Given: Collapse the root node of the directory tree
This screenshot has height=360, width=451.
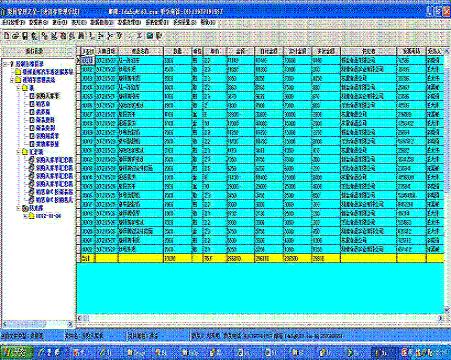Looking at the screenshot, I should [x=5, y=64].
